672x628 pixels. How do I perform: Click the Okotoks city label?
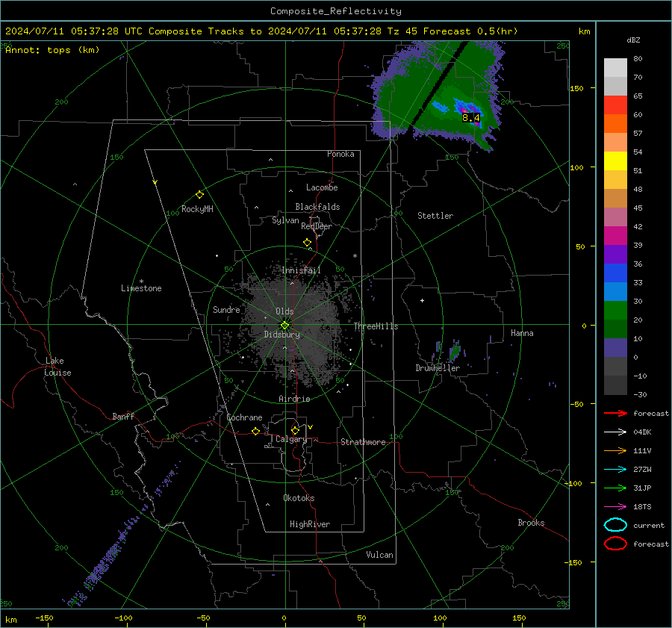pos(299,498)
